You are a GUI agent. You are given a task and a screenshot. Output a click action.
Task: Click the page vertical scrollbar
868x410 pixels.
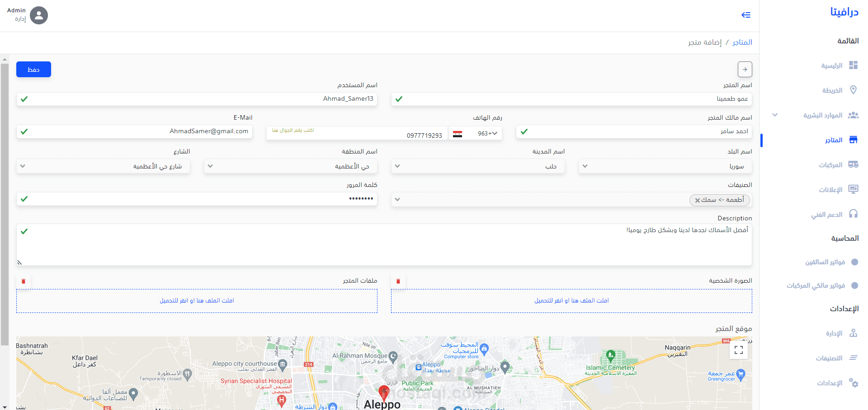click(x=5, y=204)
